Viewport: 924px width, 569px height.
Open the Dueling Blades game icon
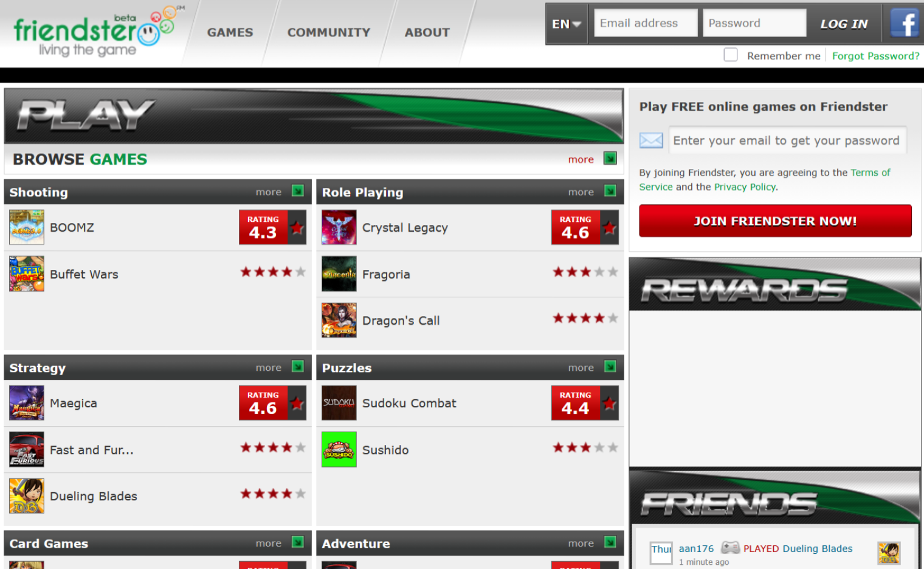[27, 496]
